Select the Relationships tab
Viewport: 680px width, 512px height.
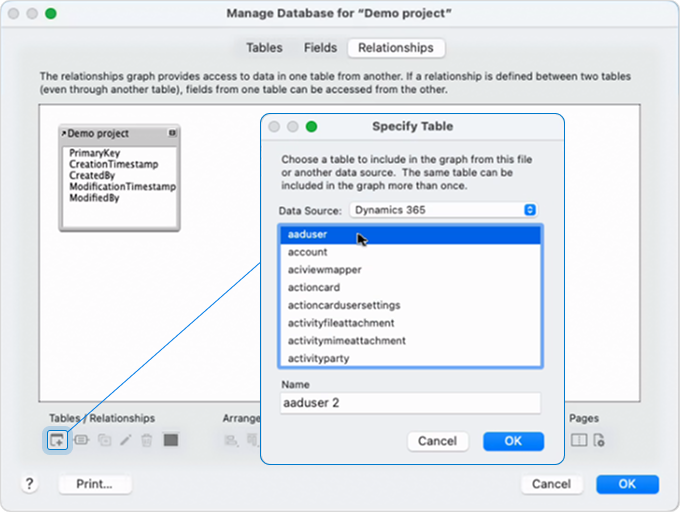396,48
